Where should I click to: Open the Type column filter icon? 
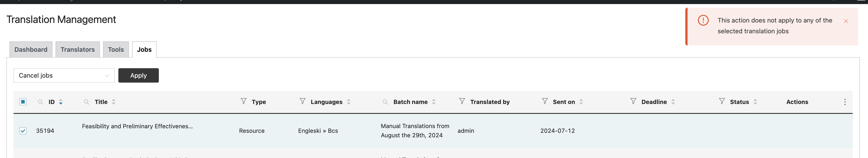pos(244,101)
